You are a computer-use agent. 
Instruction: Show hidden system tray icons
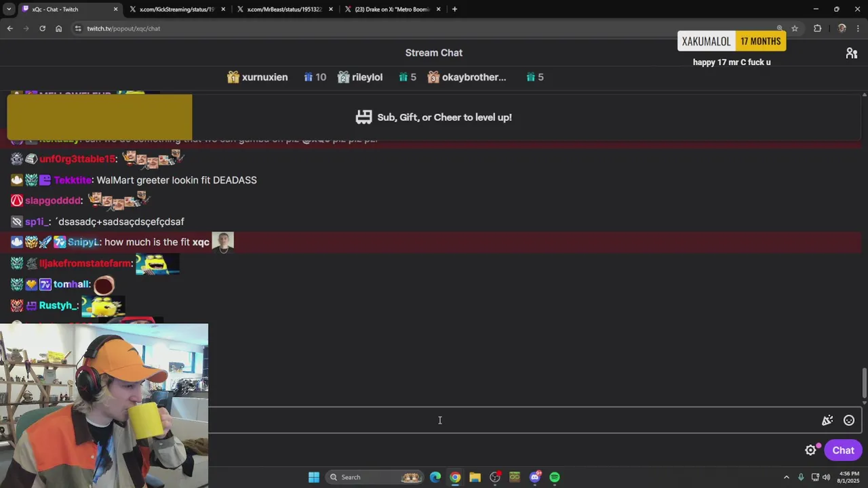click(x=787, y=477)
